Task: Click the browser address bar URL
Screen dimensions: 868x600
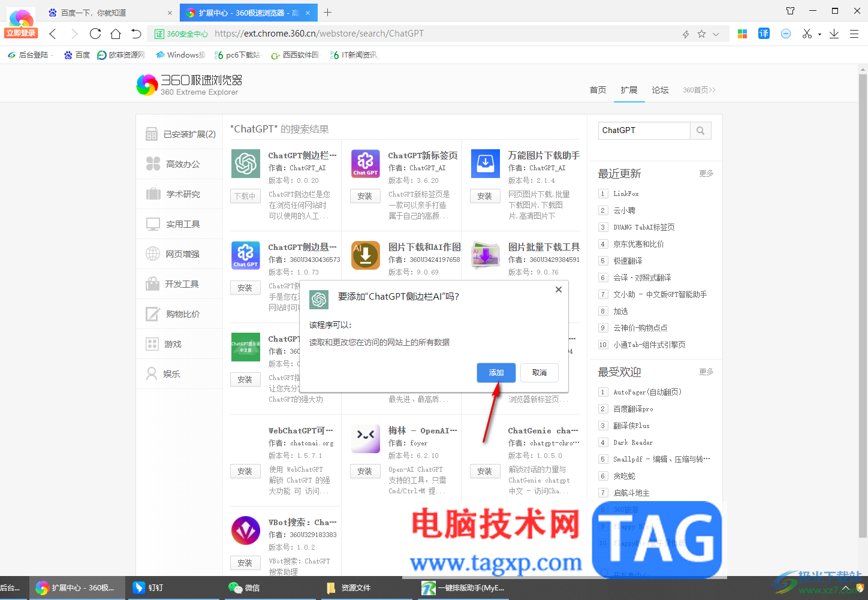Action: coord(319,34)
